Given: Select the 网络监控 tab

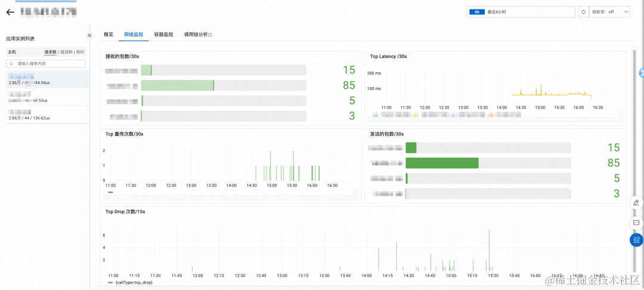Looking at the screenshot, I should pyautogui.click(x=134, y=35).
